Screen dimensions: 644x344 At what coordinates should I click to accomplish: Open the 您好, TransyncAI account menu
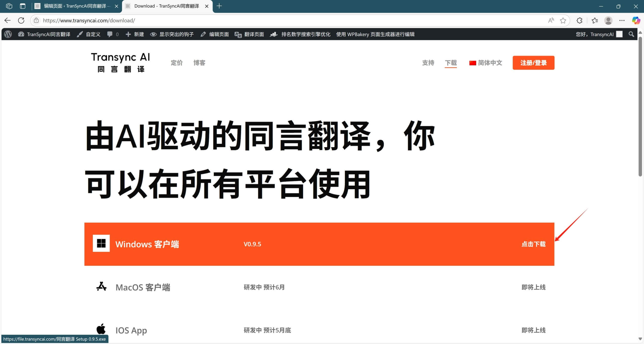click(x=599, y=34)
